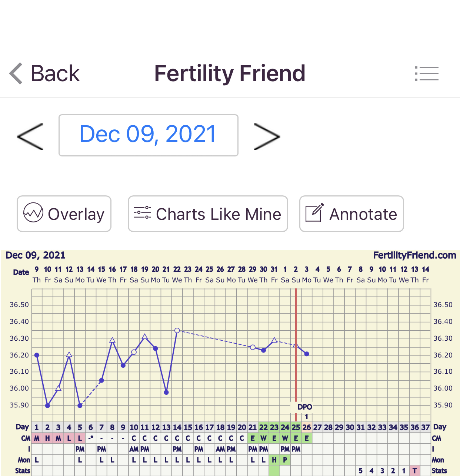Click the pink T stats cell

coord(415,471)
